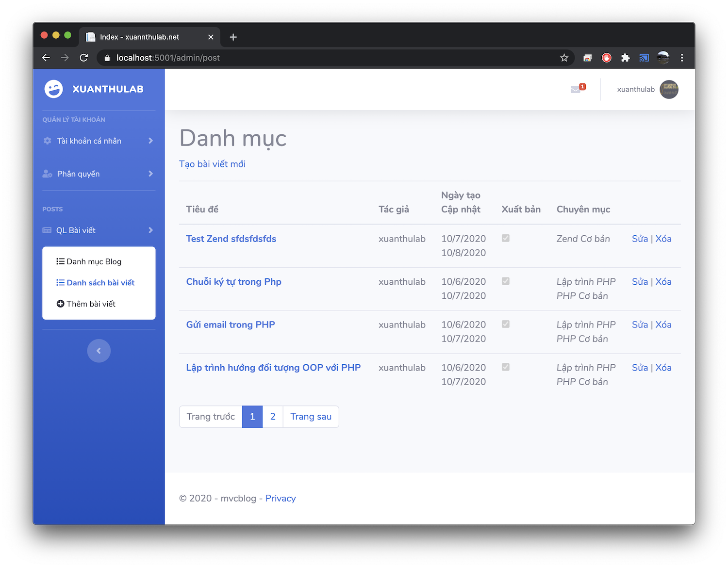Click the XUANTHULAB brand text
The width and height of the screenshot is (728, 568).
pyautogui.click(x=108, y=89)
